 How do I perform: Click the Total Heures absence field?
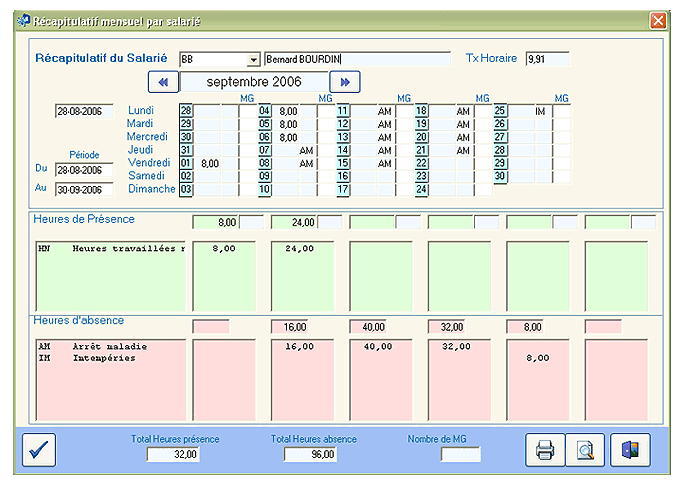point(312,454)
